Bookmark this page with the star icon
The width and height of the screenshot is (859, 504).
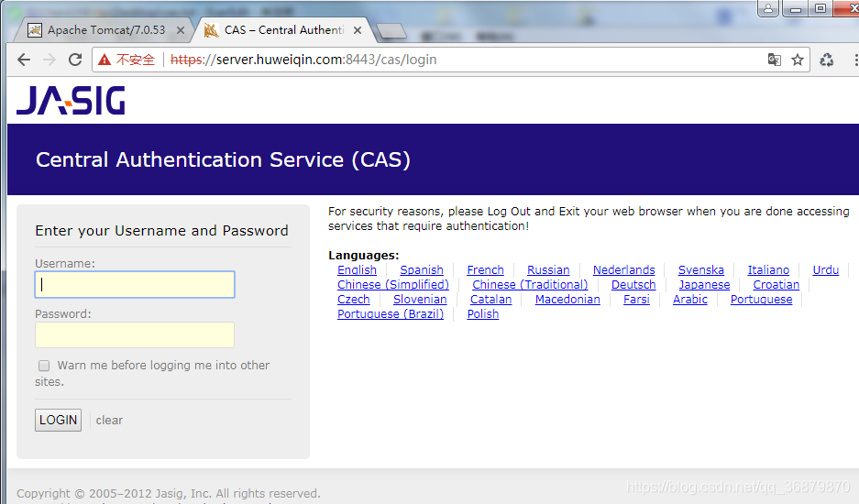tap(797, 60)
